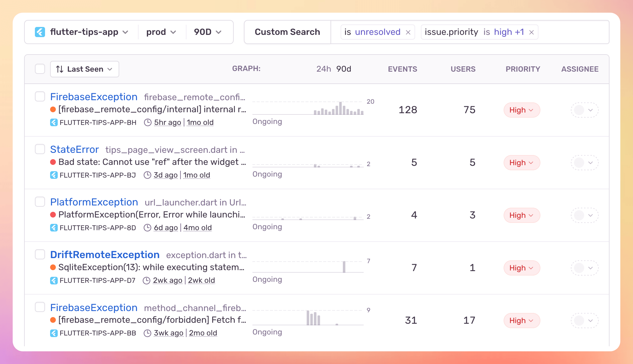Open the first FirebaseException issue link

[94, 97]
